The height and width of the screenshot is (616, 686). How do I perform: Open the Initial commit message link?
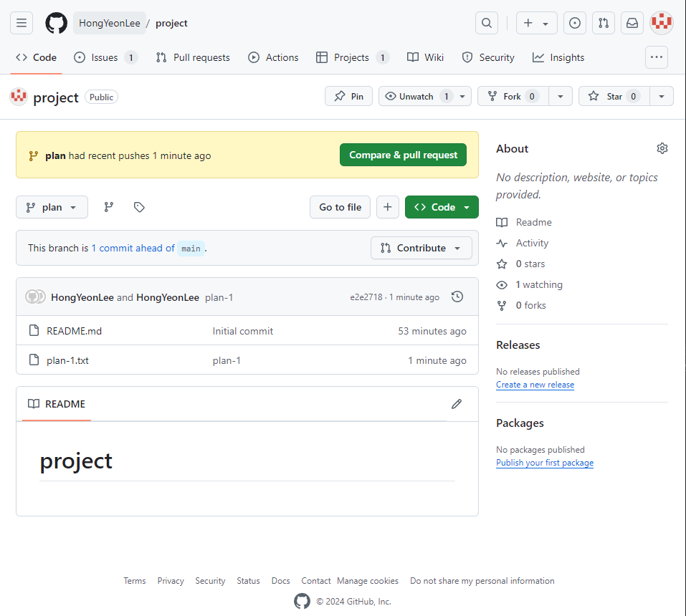tap(243, 331)
